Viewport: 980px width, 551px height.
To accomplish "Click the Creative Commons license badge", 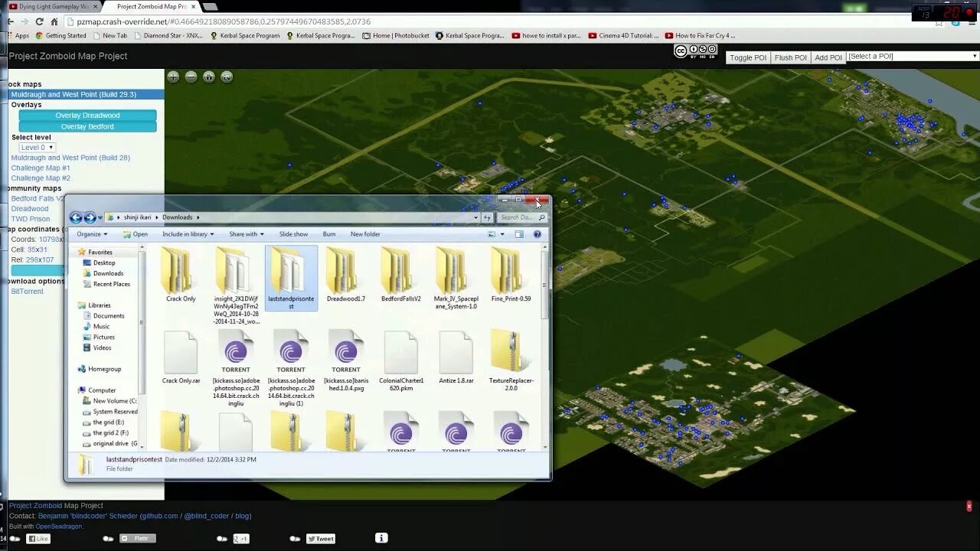I will point(697,51).
